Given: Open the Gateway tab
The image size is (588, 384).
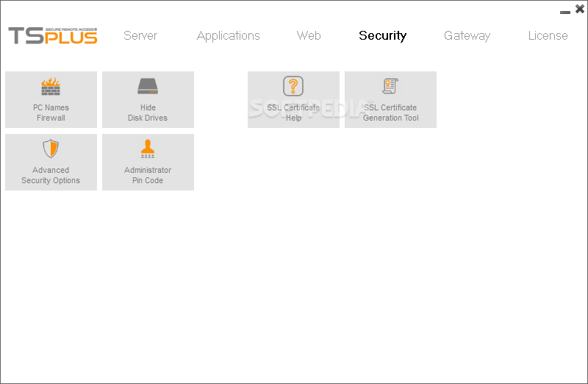Looking at the screenshot, I should pos(467,35).
